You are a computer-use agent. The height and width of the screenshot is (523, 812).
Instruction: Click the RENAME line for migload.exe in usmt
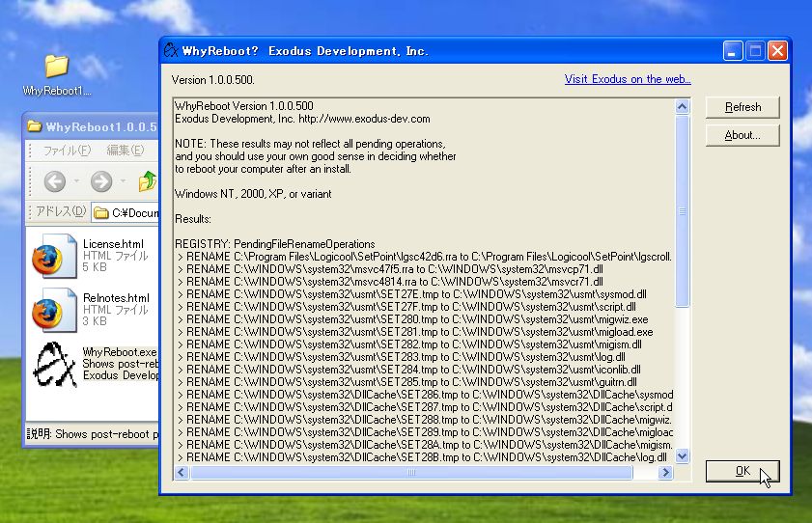(x=415, y=332)
